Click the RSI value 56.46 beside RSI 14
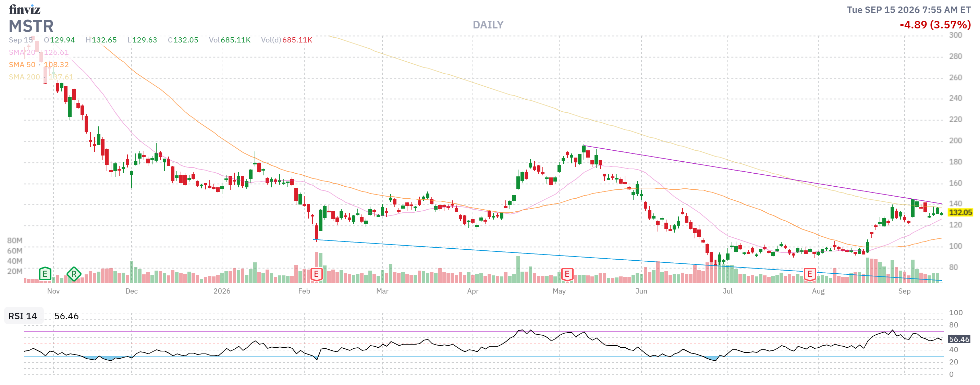 pos(66,316)
